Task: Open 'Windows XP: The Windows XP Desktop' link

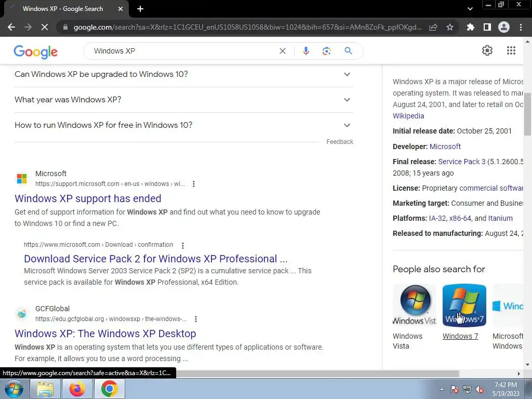Action: click(x=105, y=334)
